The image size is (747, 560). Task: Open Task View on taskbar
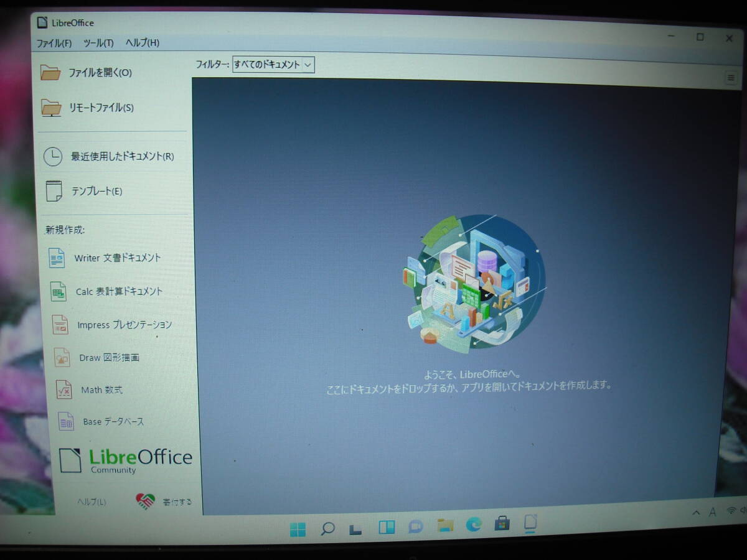(x=355, y=530)
